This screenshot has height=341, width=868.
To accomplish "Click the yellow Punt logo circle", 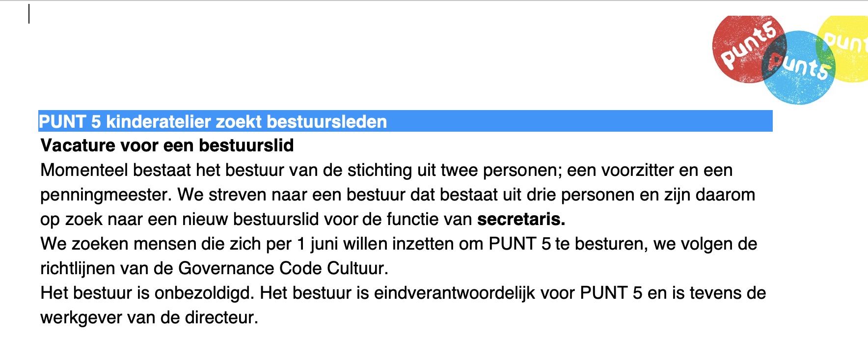I will (847, 47).
